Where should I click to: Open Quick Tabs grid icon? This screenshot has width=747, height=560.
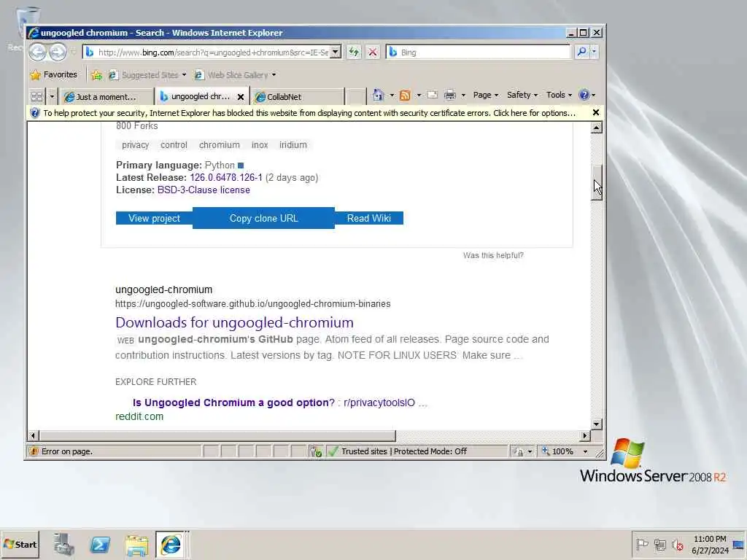[x=36, y=97]
